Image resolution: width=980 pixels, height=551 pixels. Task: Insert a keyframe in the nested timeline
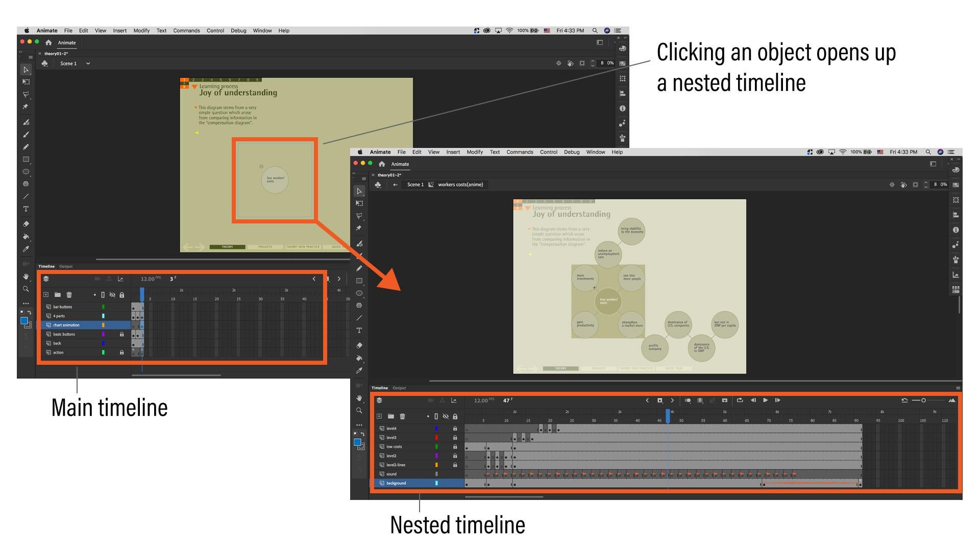[x=659, y=400]
